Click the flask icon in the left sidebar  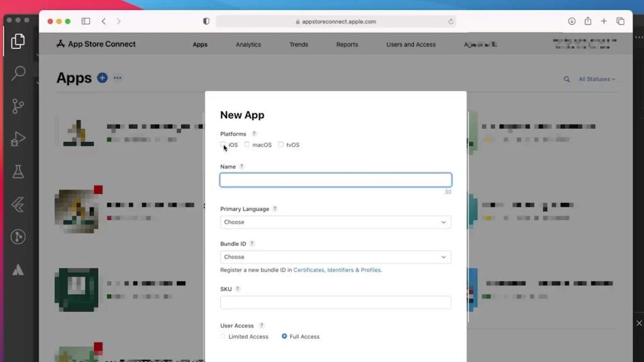tap(18, 171)
